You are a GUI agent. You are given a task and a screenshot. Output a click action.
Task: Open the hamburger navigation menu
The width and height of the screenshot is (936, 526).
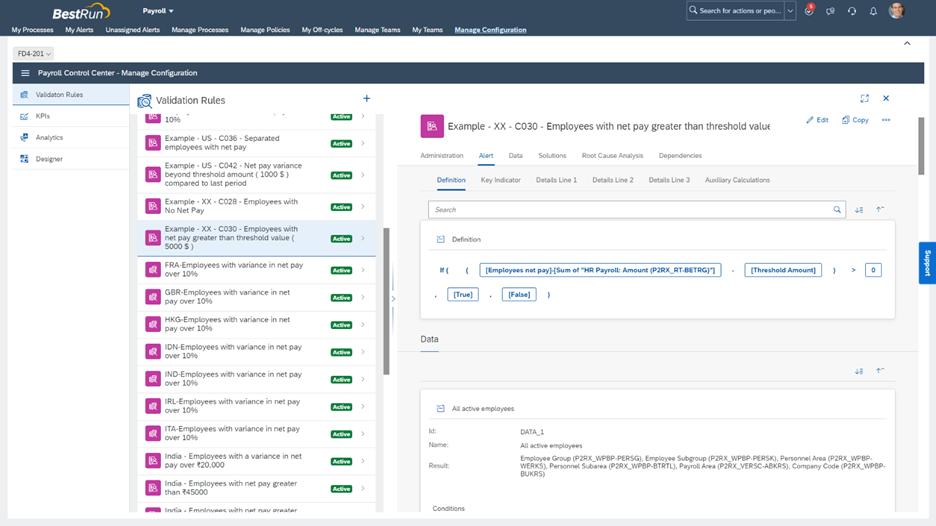pyautogui.click(x=26, y=73)
